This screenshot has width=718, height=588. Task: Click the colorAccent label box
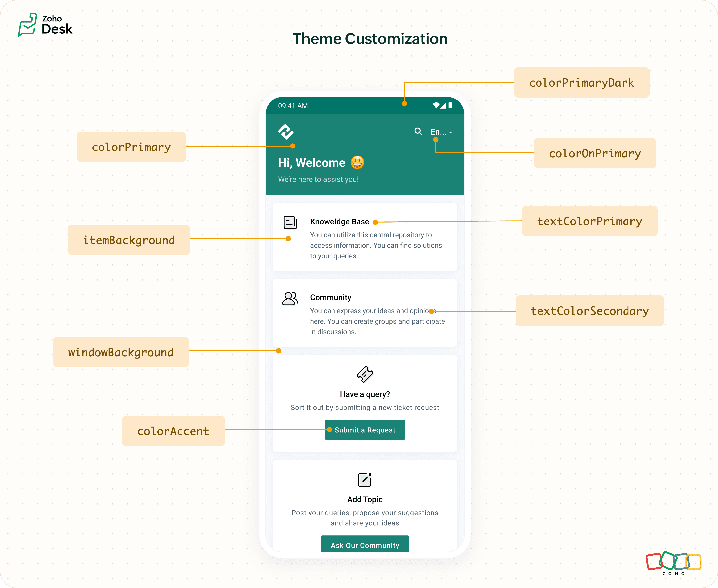click(x=173, y=431)
